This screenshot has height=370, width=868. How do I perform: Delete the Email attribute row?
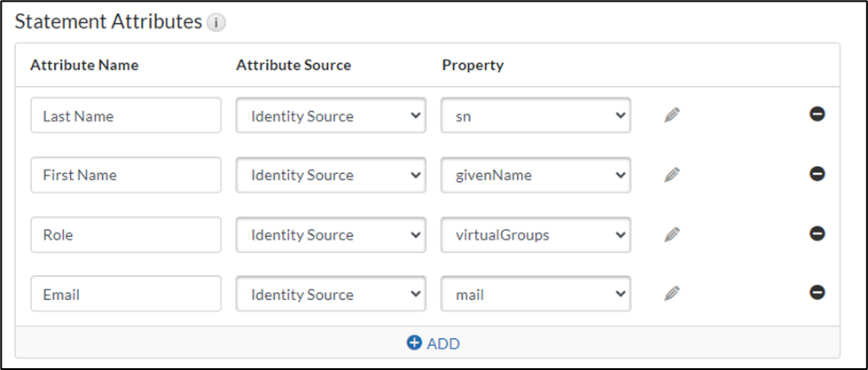(817, 293)
